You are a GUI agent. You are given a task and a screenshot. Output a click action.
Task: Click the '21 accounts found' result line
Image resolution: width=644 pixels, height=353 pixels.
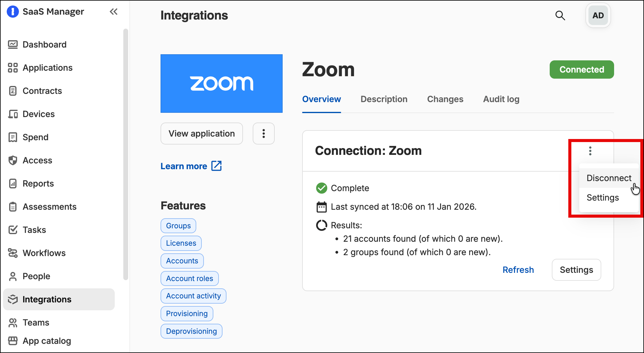[x=423, y=239]
